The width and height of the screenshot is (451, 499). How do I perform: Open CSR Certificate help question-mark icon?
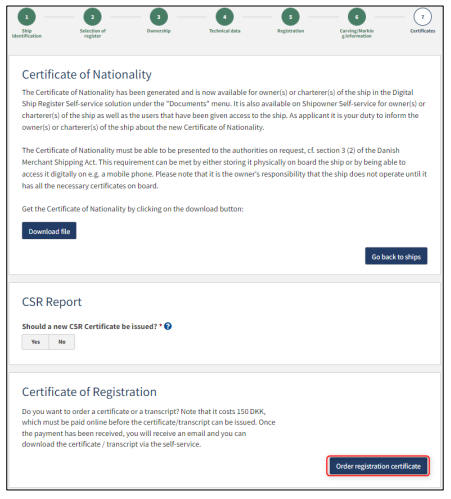tap(168, 326)
